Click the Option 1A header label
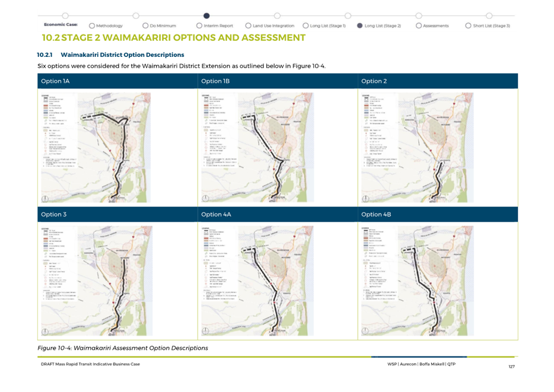Image resolution: width=554 pixels, height=392 pixels. (55, 81)
